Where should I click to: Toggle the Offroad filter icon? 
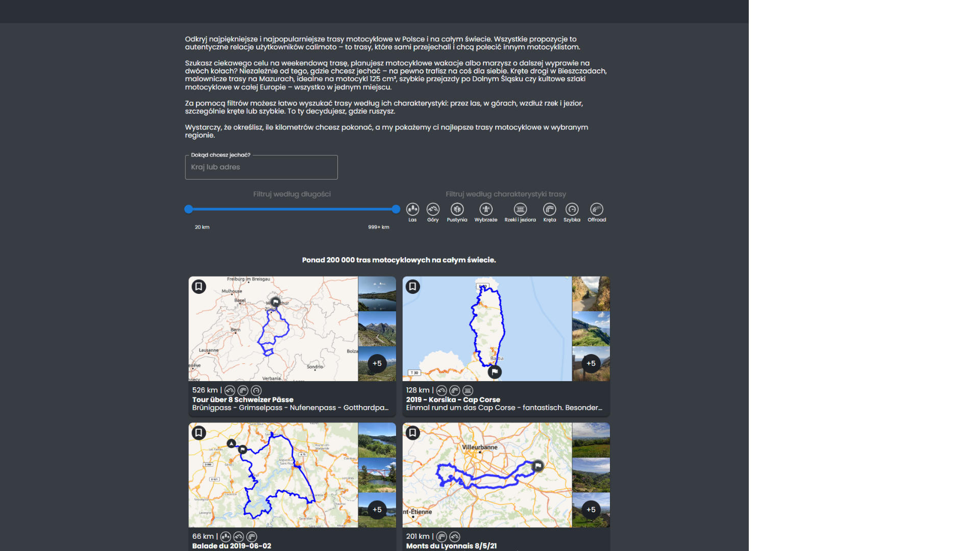(596, 209)
